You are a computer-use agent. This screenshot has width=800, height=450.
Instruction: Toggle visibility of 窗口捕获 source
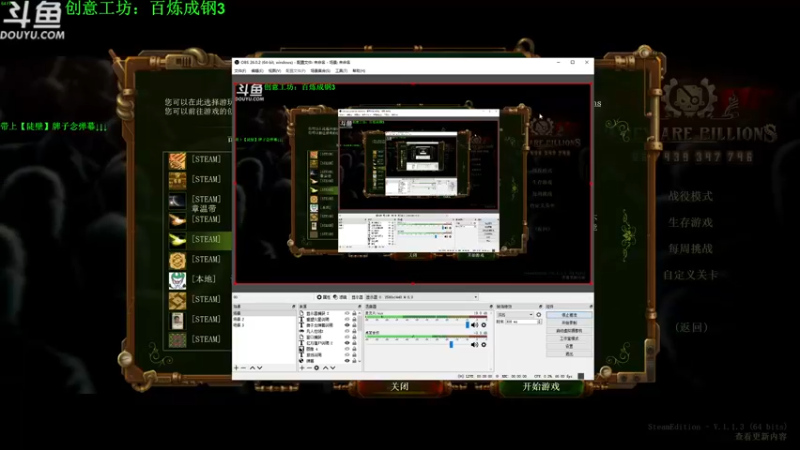[347, 337]
